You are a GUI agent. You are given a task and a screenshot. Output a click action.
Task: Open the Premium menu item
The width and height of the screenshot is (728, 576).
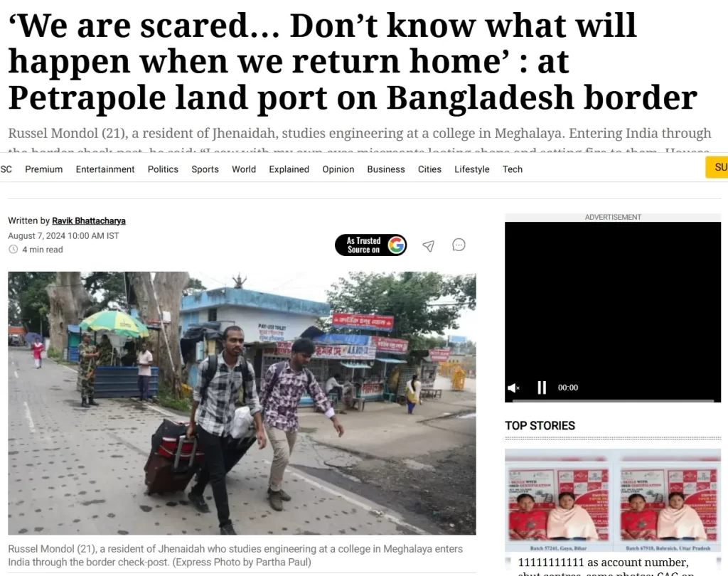click(x=43, y=169)
